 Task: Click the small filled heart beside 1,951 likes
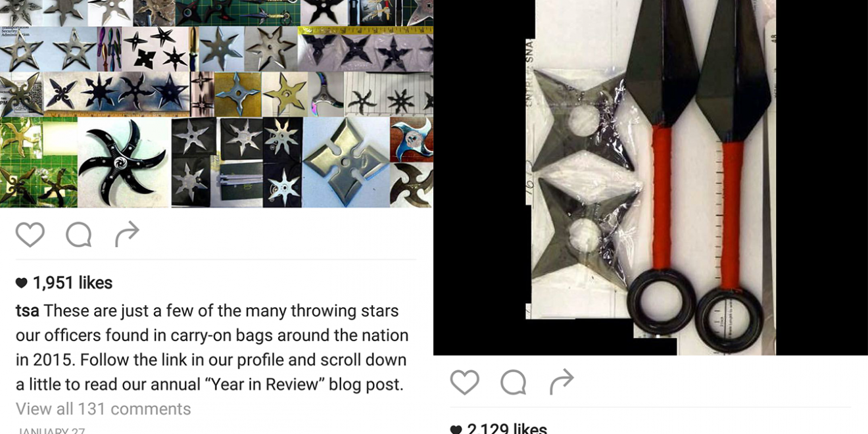22,283
